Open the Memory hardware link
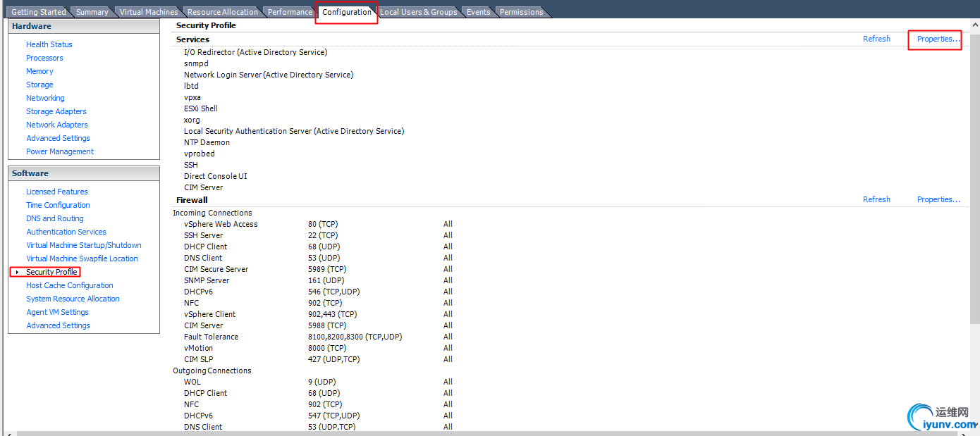Viewport: 980px width, 436px height. pos(39,71)
